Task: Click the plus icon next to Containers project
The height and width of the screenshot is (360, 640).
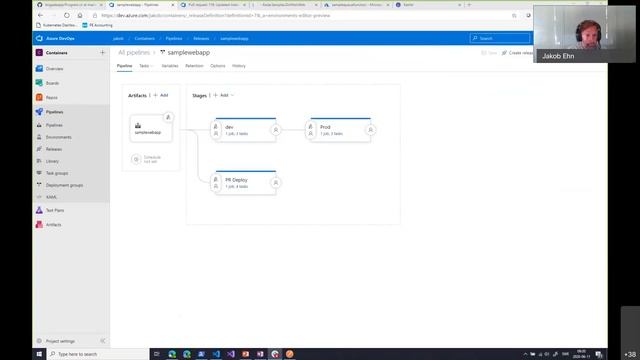Action: [102, 53]
